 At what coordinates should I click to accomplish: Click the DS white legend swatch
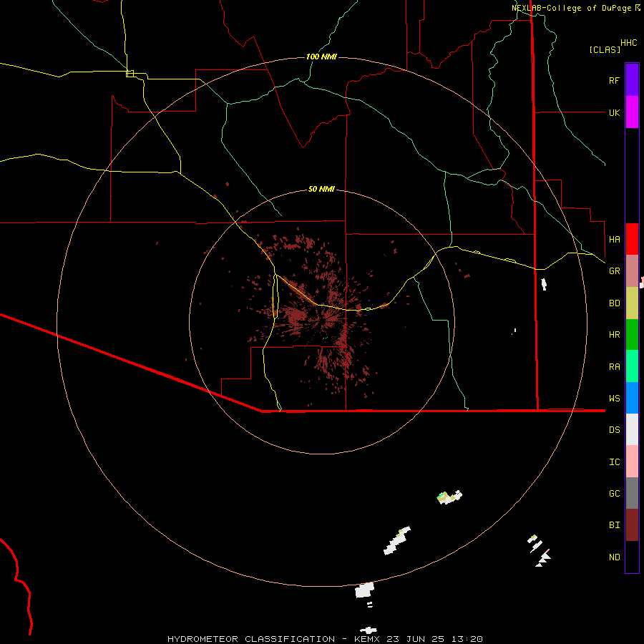point(632,429)
